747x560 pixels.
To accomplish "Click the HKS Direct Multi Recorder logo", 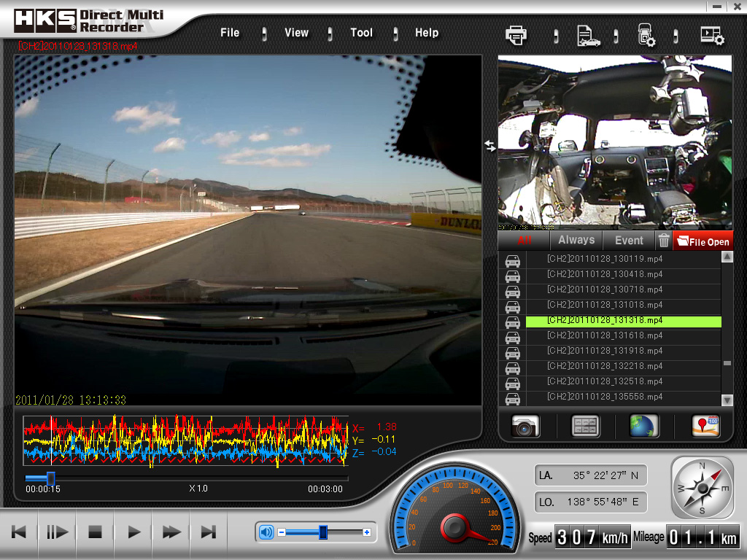I will tap(88, 21).
